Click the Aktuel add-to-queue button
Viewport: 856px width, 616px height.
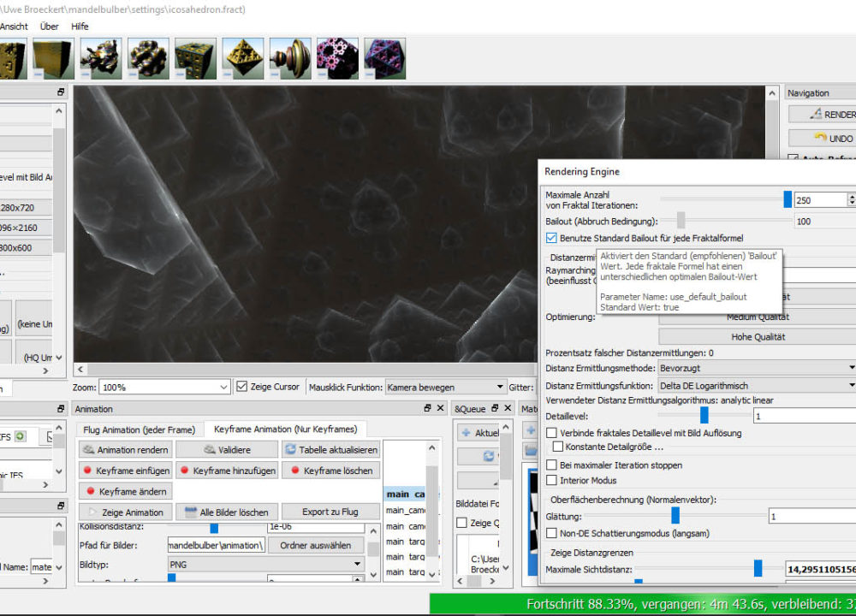[x=479, y=433]
